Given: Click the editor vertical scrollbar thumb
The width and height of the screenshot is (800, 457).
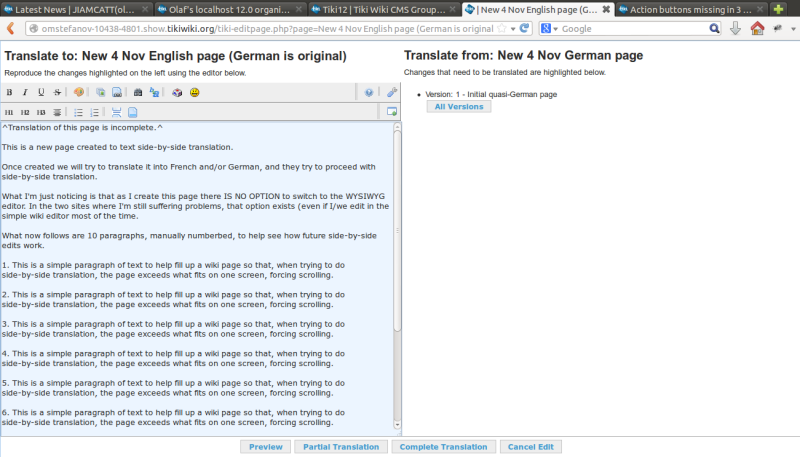Looking at the screenshot, I should point(397,231).
